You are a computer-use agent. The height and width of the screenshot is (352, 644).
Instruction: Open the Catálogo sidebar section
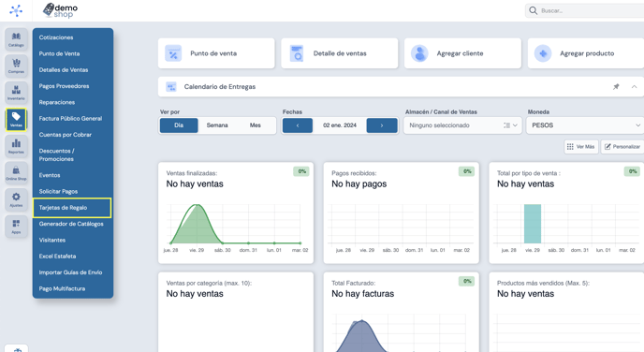(17, 39)
